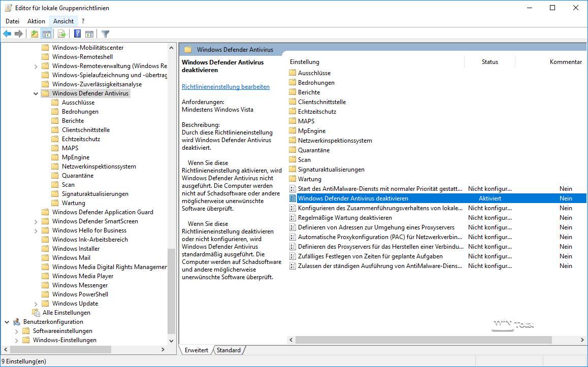588x367 pixels.
Task: Click the Forward arrow in toolbar
Action: click(x=19, y=34)
